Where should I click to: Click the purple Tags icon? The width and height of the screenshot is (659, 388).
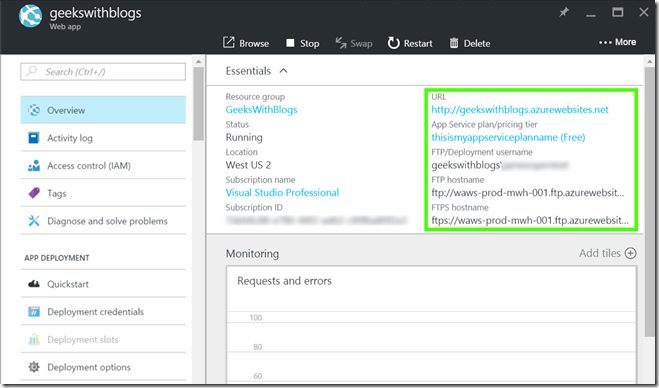tap(34, 193)
